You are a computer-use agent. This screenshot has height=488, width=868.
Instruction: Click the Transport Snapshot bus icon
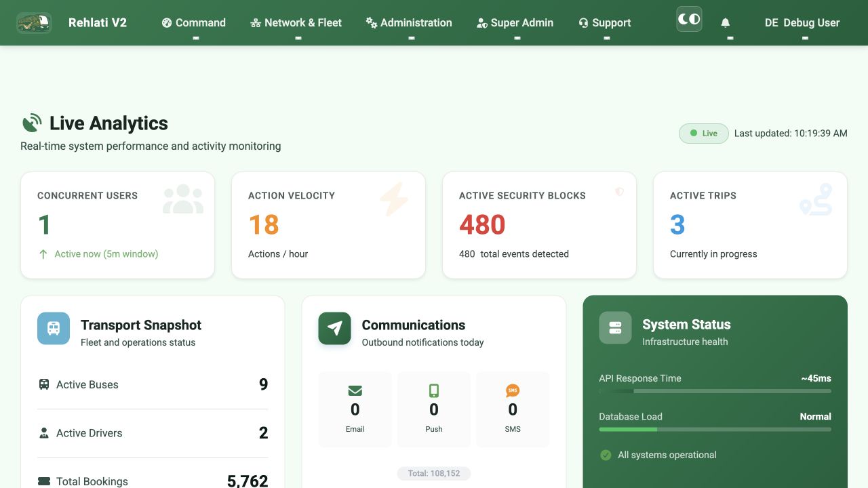point(54,329)
